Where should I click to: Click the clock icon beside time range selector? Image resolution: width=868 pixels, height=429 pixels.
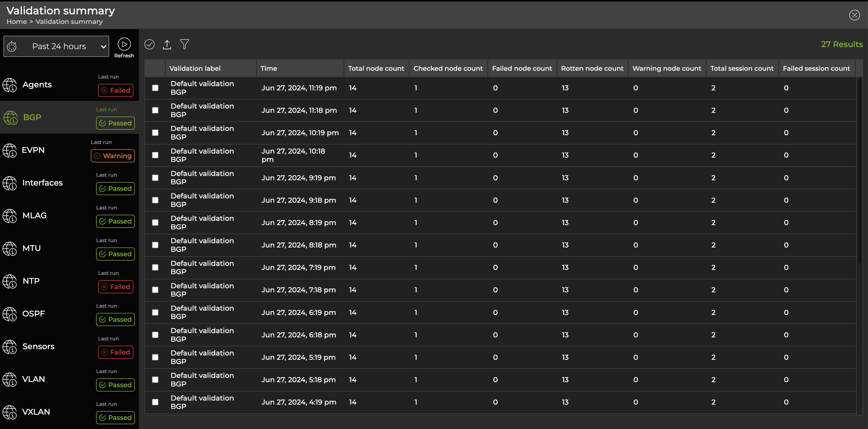(12, 46)
